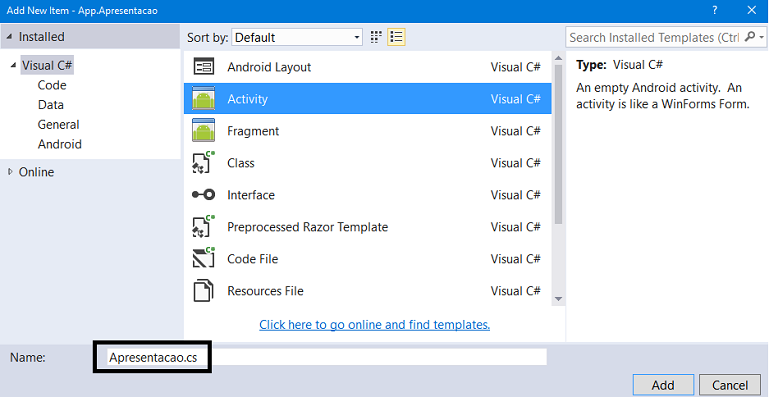Pick the Interface template icon
Viewport: 769px width, 397px height.
click(x=204, y=195)
